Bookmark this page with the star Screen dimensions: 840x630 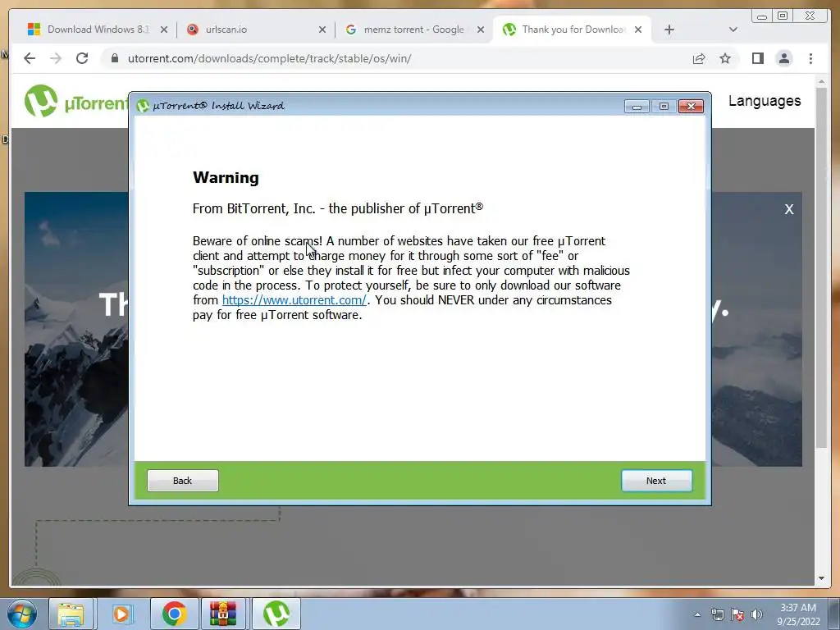coord(725,58)
